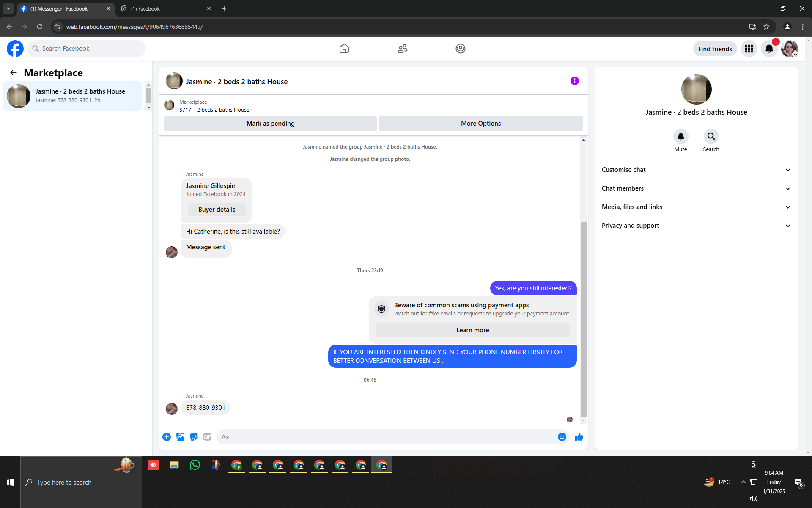Image resolution: width=812 pixels, height=508 pixels.
Task: Switch to the (1) Facebook browser tab
Action: coord(166,9)
